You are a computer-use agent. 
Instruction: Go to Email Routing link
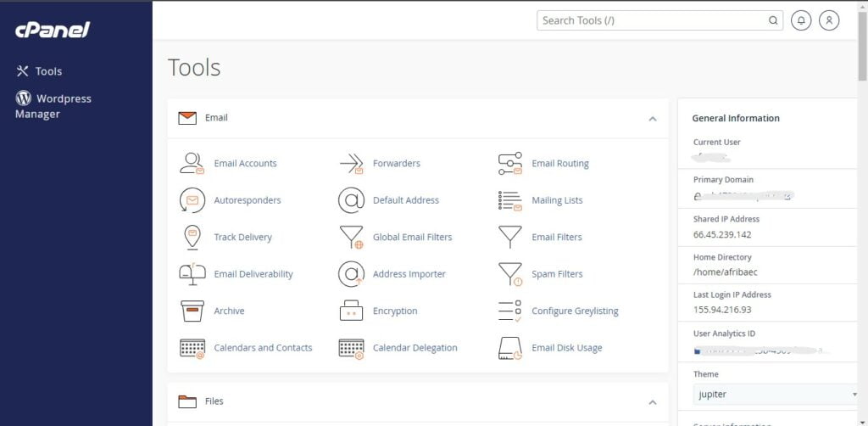coord(560,164)
